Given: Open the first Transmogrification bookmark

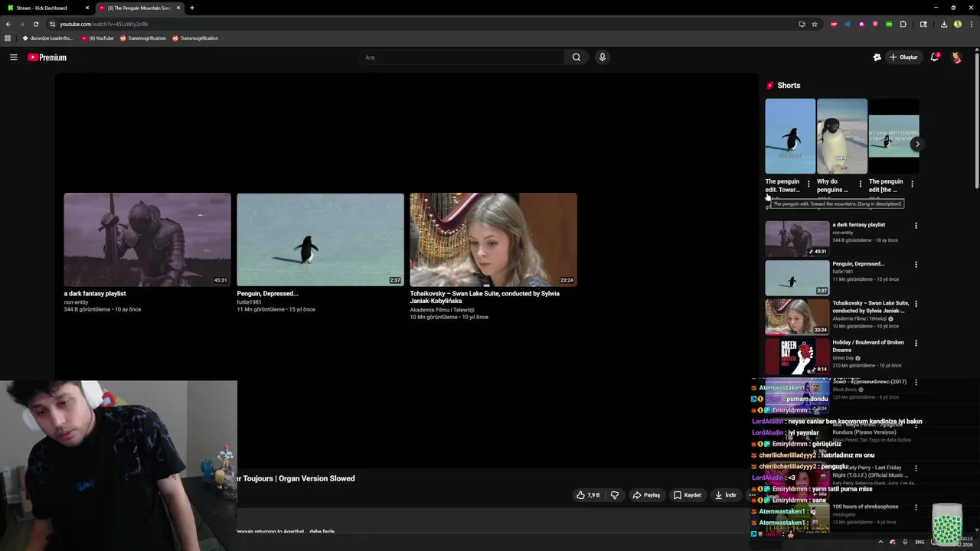Looking at the screenshot, I should [142, 38].
